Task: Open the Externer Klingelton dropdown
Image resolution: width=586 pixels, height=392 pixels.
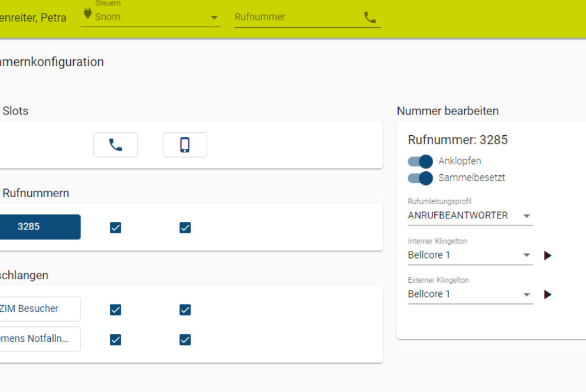Action: click(x=470, y=294)
